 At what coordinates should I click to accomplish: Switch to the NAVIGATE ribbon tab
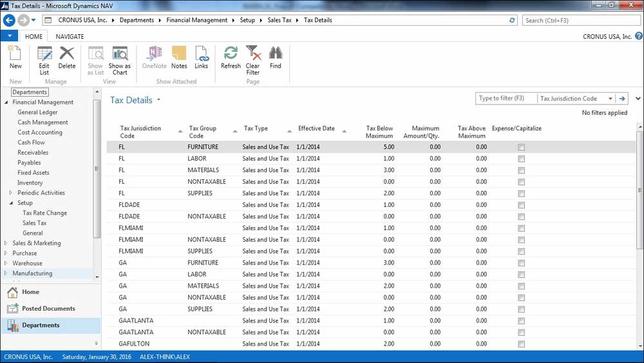click(70, 36)
